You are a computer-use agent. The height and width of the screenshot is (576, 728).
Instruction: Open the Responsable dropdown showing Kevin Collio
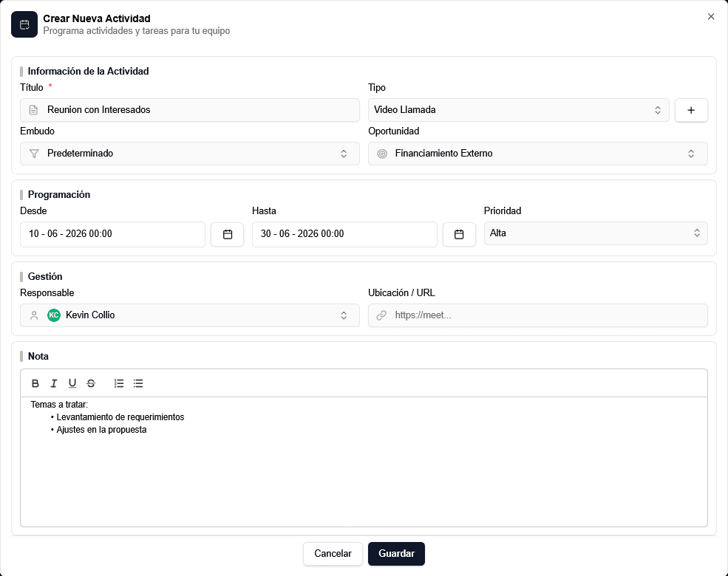[190, 315]
